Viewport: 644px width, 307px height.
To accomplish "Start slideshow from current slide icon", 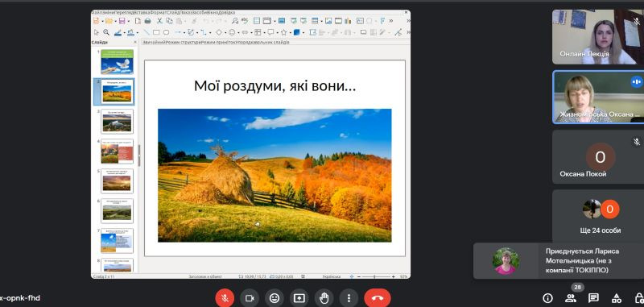I will [303, 21].
